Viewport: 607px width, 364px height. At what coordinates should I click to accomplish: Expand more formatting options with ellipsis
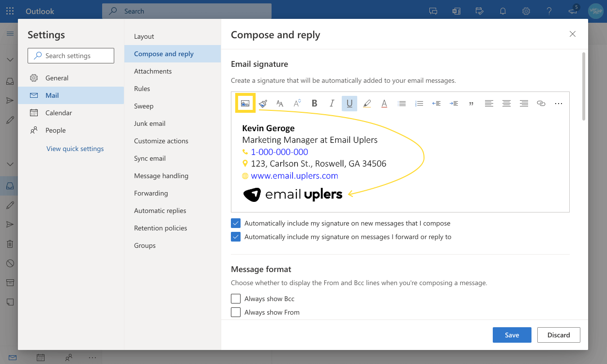coord(559,103)
